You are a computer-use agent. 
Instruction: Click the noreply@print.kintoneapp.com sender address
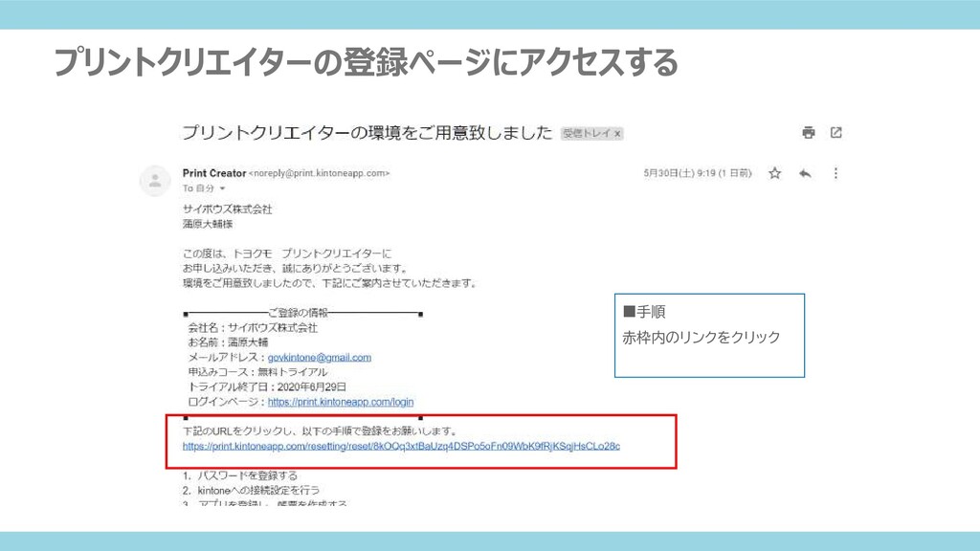coord(320,173)
